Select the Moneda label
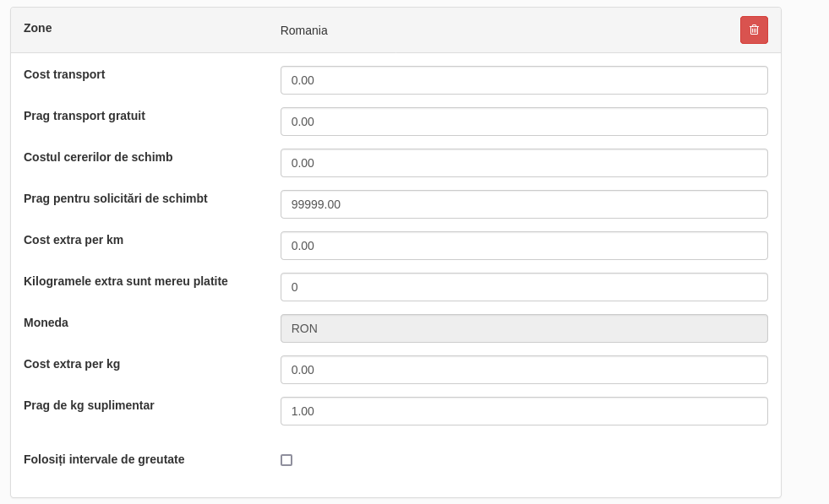Screen dimensions: 829x504 pyautogui.click(x=46, y=322)
